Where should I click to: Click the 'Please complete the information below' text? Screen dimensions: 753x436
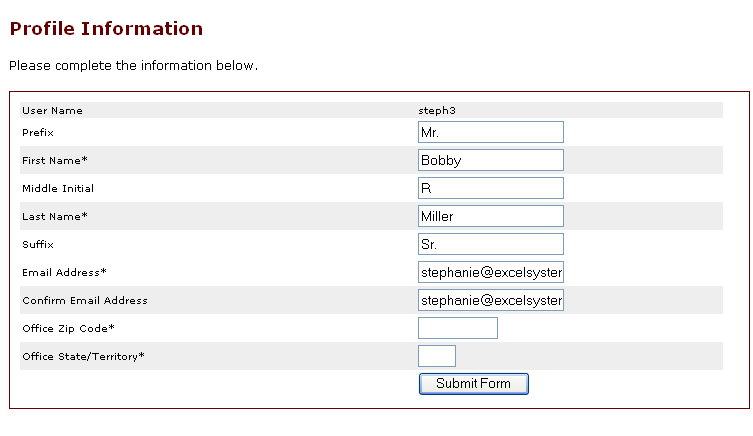click(134, 65)
